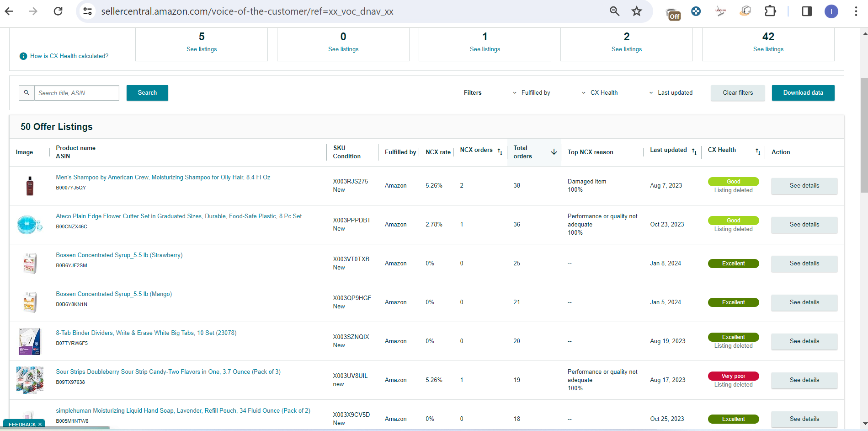Sort by CX Health arrows
Viewport: 868px width, 431px height.
pyautogui.click(x=758, y=151)
